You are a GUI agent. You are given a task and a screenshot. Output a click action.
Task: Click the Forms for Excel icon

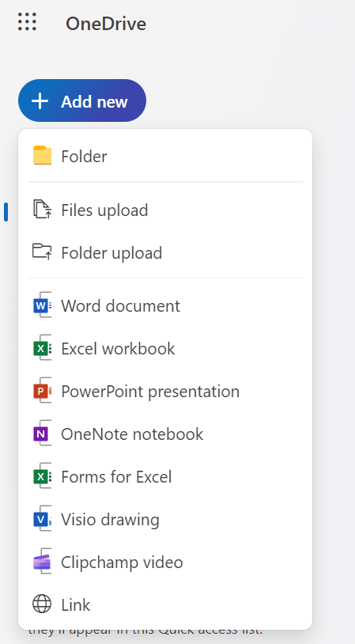click(42, 476)
